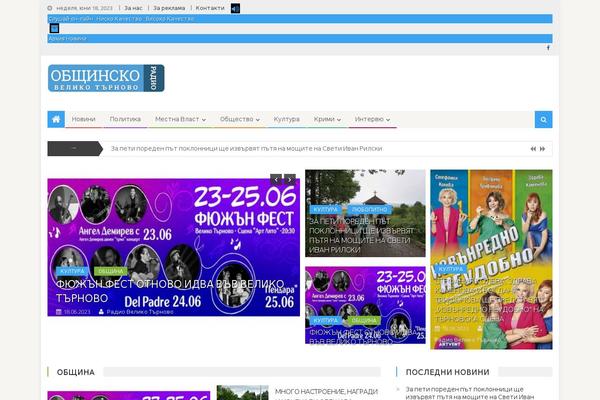Image resolution: width=600 pixels, height=400 pixels.
Task: Click the speaker icon next to Контакти
Action: pyautogui.click(x=235, y=8)
